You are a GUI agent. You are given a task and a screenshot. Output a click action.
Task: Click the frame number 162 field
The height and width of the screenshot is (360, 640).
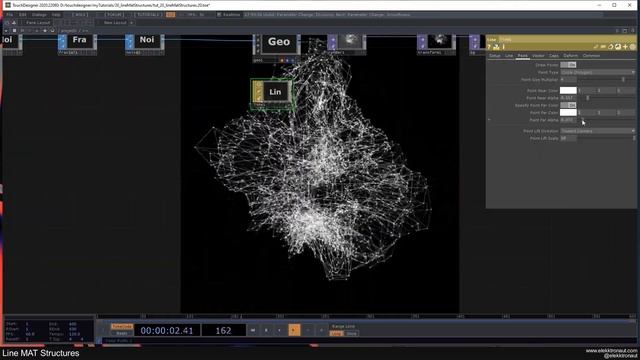click(223, 330)
